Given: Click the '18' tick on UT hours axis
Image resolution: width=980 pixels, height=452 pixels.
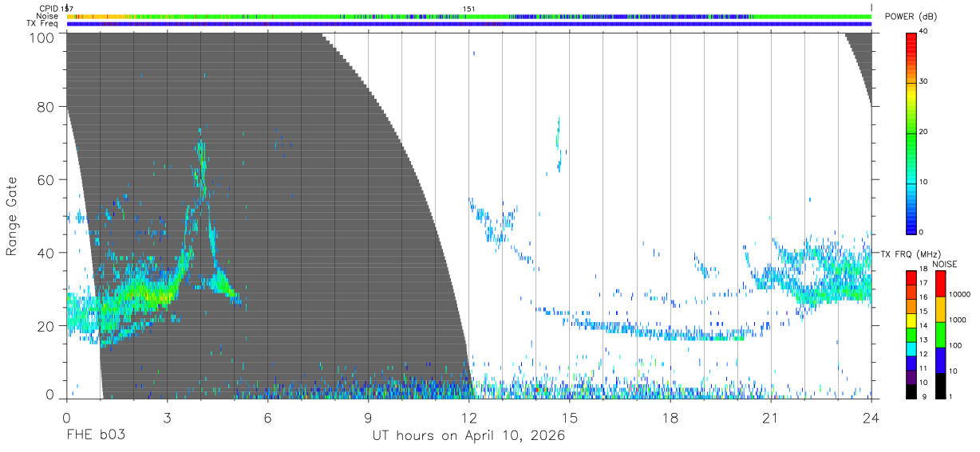Looking at the screenshot, I should [670, 417].
